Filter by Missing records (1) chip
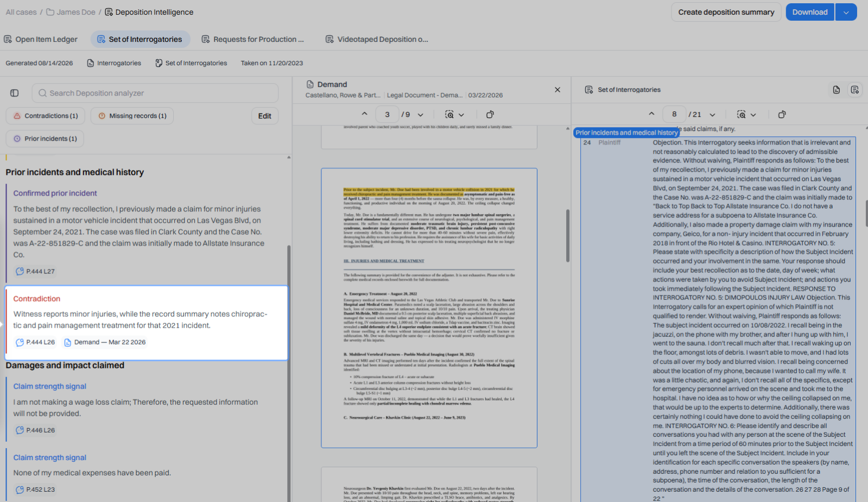The height and width of the screenshot is (502, 868). [132, 116]
